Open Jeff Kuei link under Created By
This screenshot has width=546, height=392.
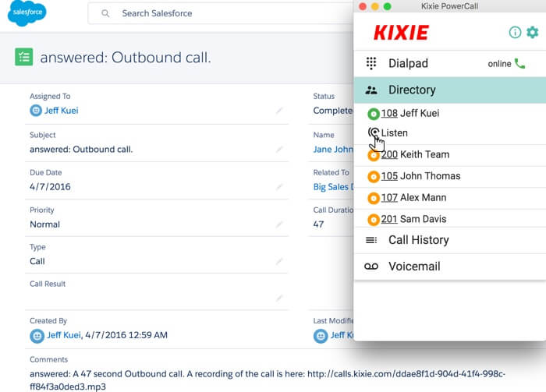point(64,335)
